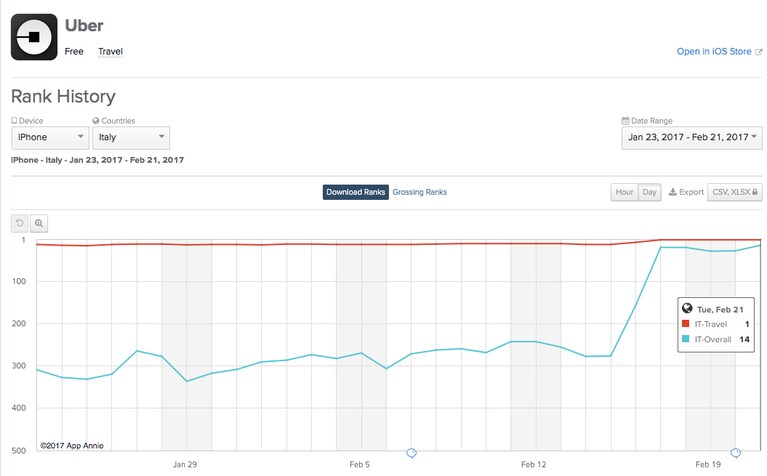
Task: Click the Tue, Feb 21 tooltip date
Action: [720, 310]
